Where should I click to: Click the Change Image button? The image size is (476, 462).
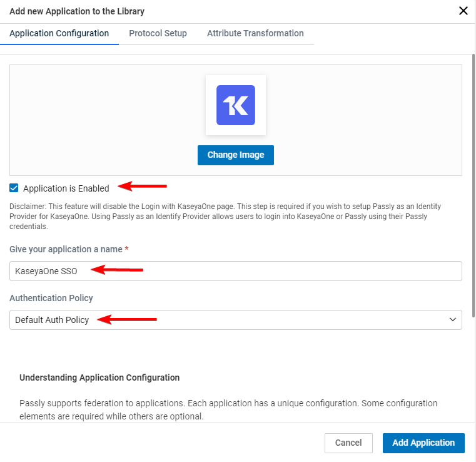click(x=236, y=155)
